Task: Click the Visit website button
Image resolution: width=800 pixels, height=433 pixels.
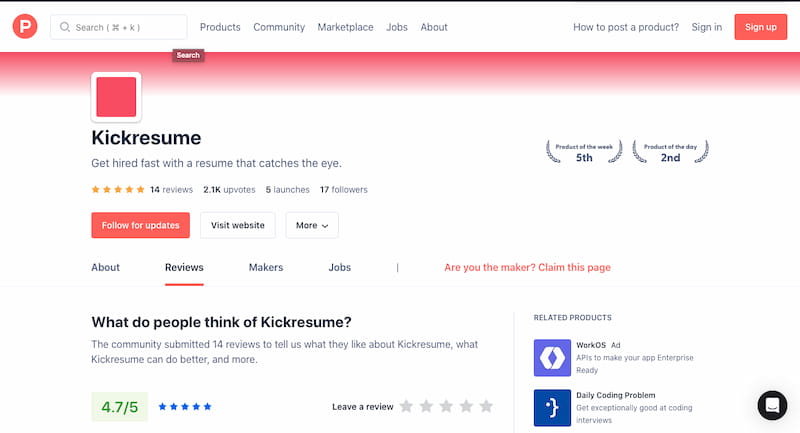Action: [x=238, y=225]
